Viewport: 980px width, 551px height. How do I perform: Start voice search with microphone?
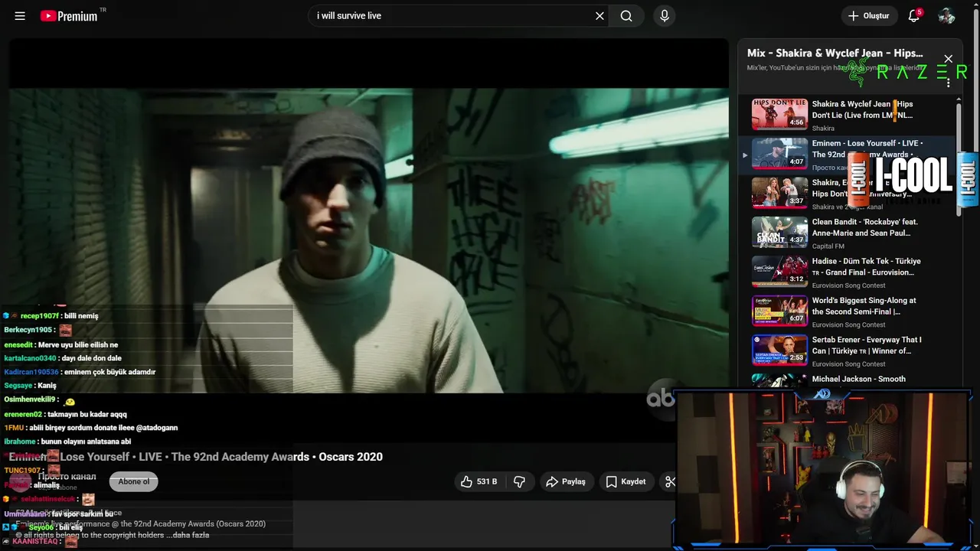(x=665, y=16)
